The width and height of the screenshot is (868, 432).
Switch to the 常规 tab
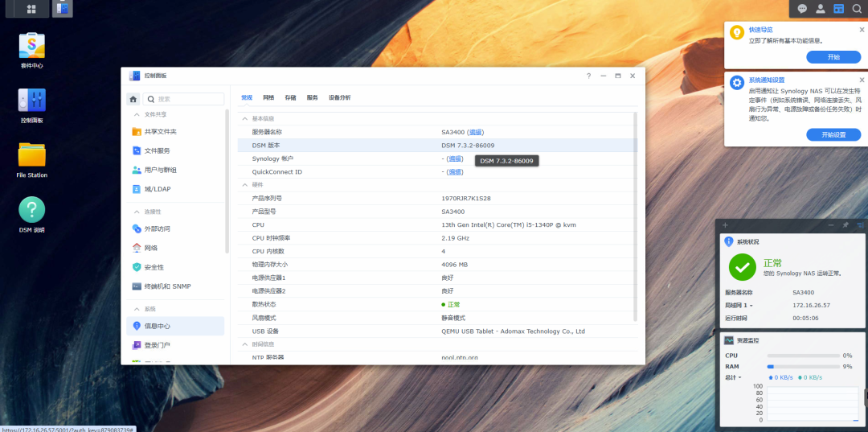(247, 97)
